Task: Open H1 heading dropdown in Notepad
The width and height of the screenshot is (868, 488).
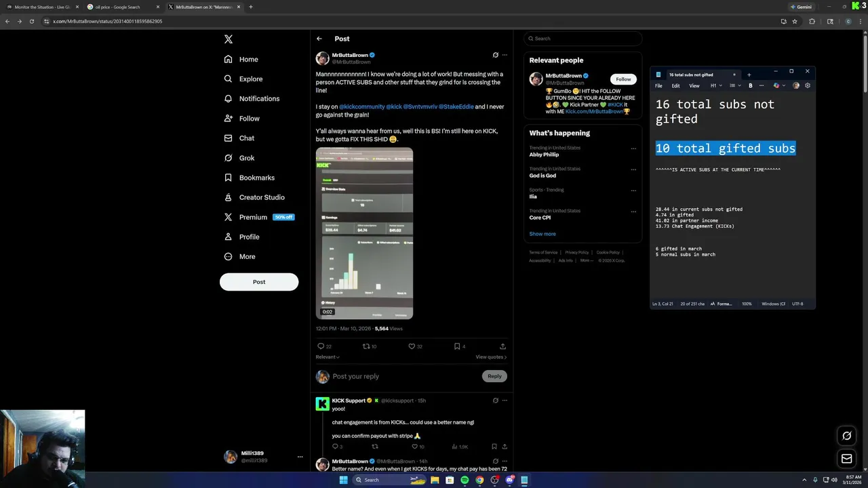Action: 716,86
